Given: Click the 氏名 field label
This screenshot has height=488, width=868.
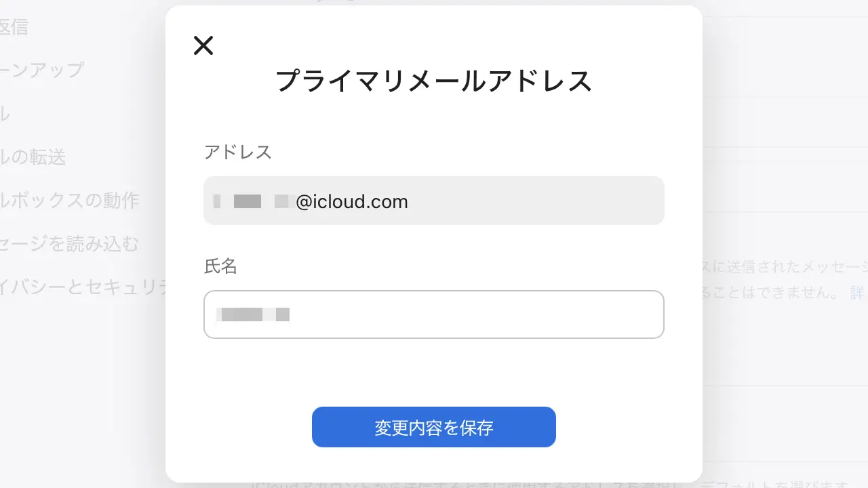Looking at the screenshot, I should pyautogui.click(x=220, y=266).
